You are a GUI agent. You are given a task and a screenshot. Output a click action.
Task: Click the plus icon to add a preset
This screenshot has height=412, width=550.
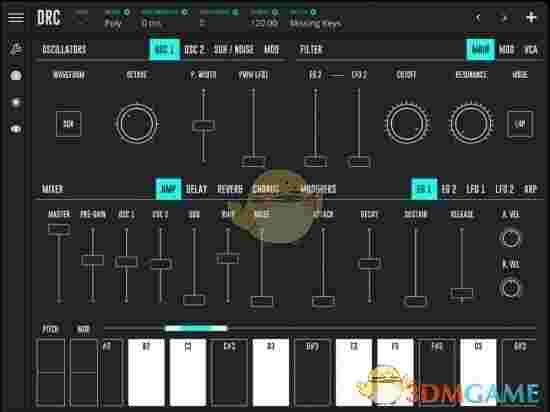point(531,17)
